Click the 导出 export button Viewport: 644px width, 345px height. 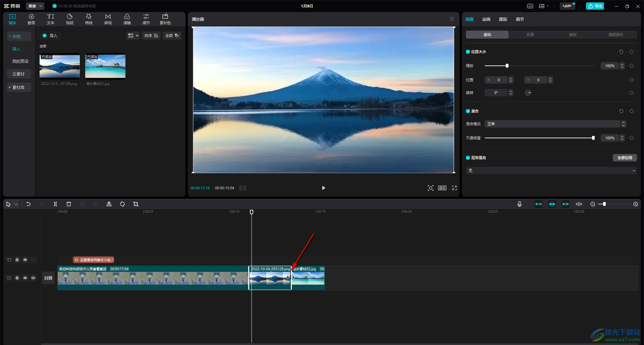pos(595,6)
